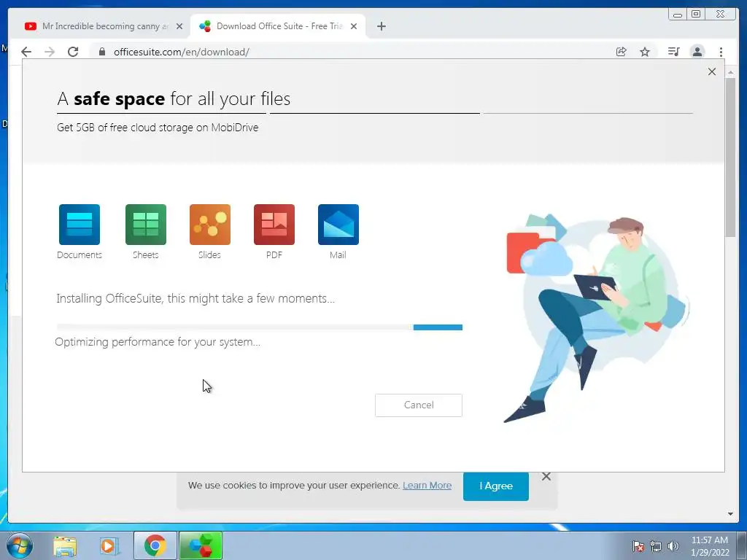Click the address bar URL
Viewport: 747px width, 560px height.
coord(182,52)
